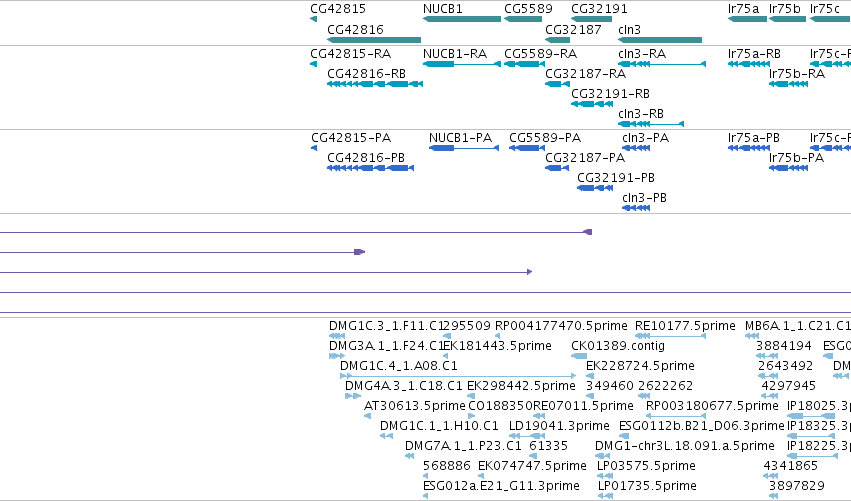The width and height of the screenshot is (851, 501).
Task: Click the RP004177470.5prime EST label
Action: click(x=561, y=326)
